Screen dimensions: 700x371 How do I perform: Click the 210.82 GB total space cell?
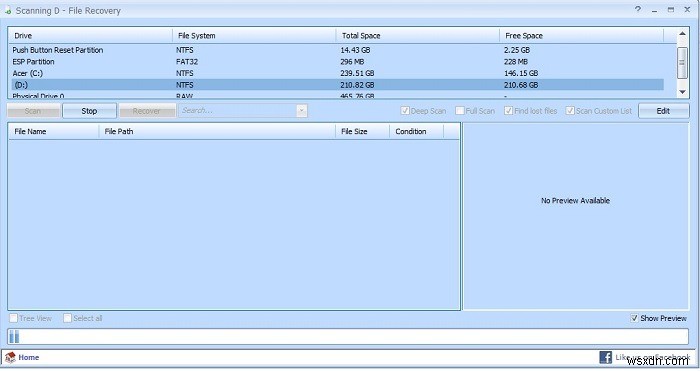click(x=357, y=85)
